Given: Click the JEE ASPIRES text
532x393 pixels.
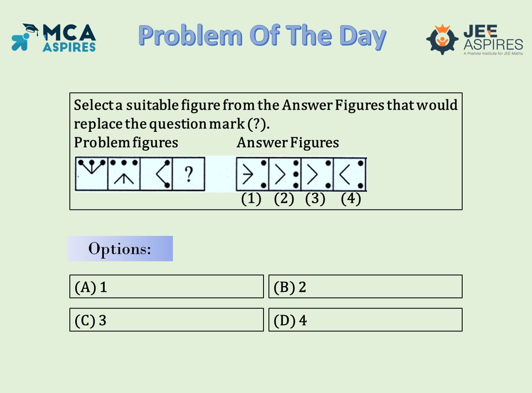Looking at the screenshot, I should 493,37.
